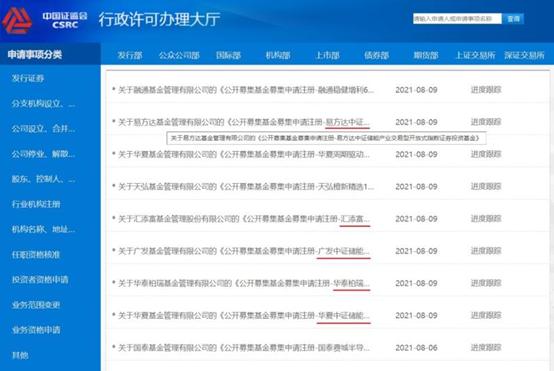Open the 广发基金 广发中证储能 application entry
This screenshot has height=371, width=554.
[x=244, y=251]
